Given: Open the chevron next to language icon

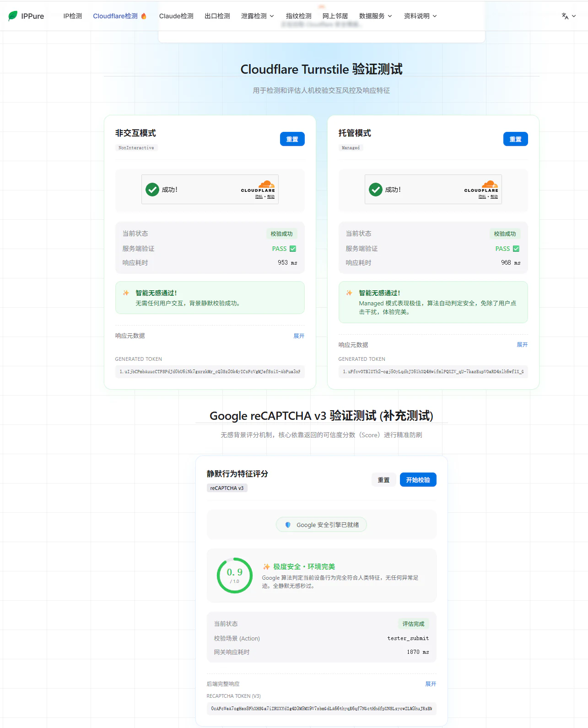Looking at the screenshot, I should pos(574,16).
